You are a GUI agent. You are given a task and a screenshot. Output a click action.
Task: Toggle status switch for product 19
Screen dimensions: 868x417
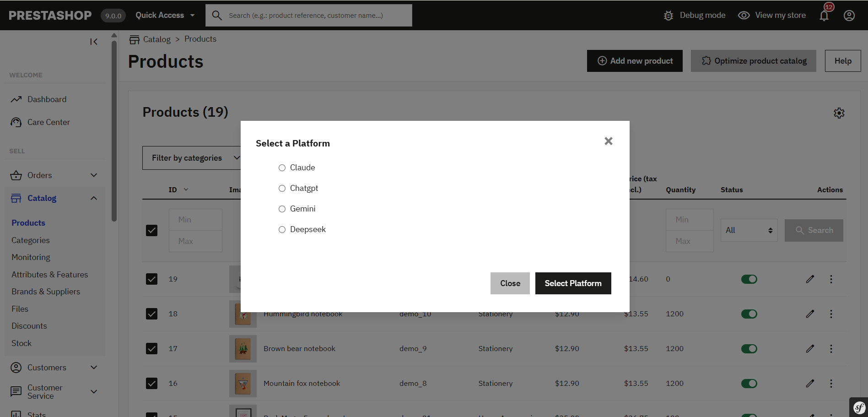pos(749,279)
